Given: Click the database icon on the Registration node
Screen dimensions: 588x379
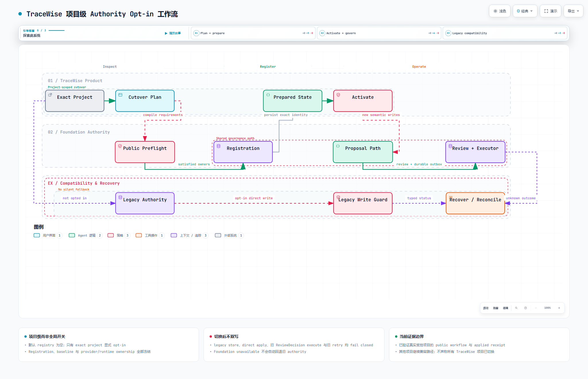Looking at the screenshot, I should (218, 146).
